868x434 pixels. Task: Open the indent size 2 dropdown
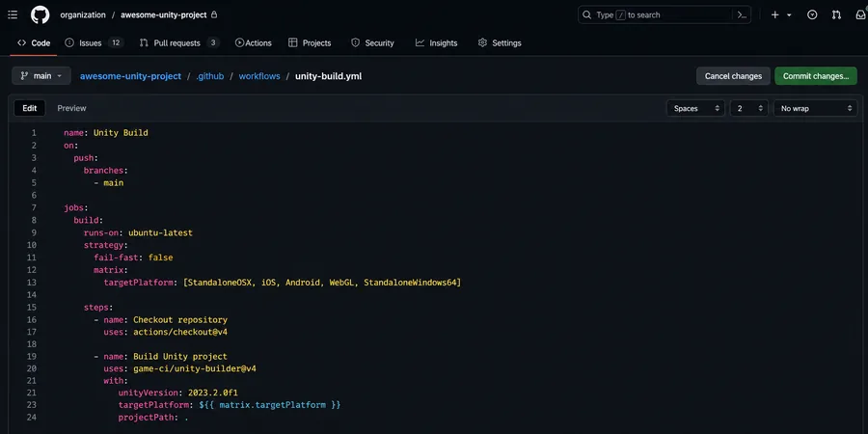coord(749,108)
